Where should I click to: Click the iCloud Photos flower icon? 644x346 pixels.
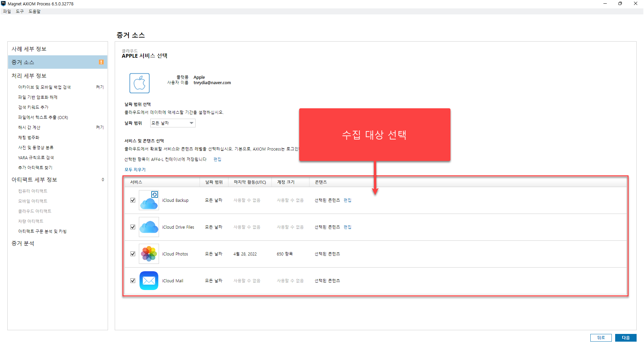tap(149, 254)
